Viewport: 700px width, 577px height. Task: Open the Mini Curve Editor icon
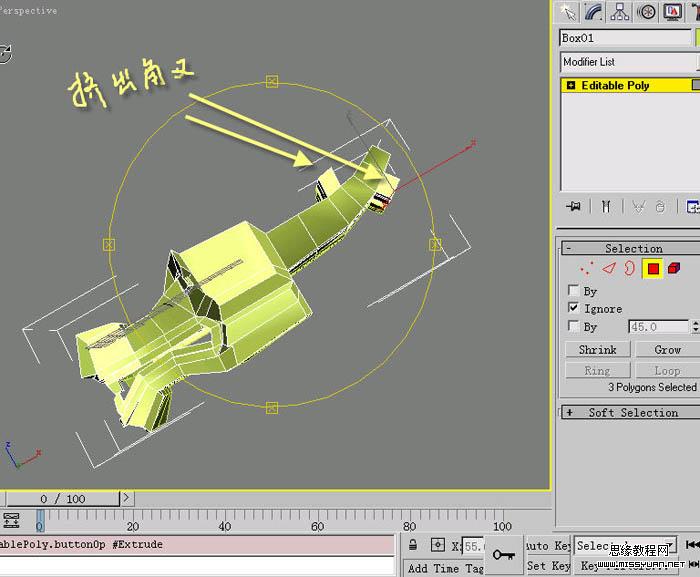11,520
